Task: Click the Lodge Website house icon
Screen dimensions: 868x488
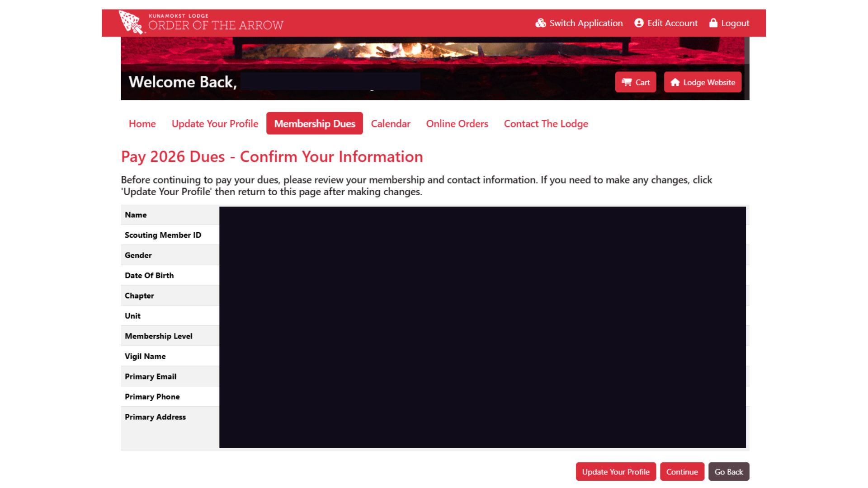Action: (x=675, y=82)
